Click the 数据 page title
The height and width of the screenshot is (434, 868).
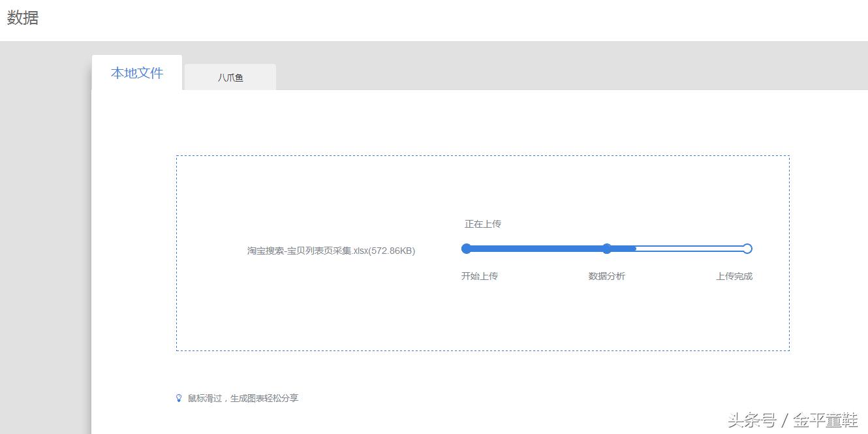pyautogui.click(x=22, y=18)
